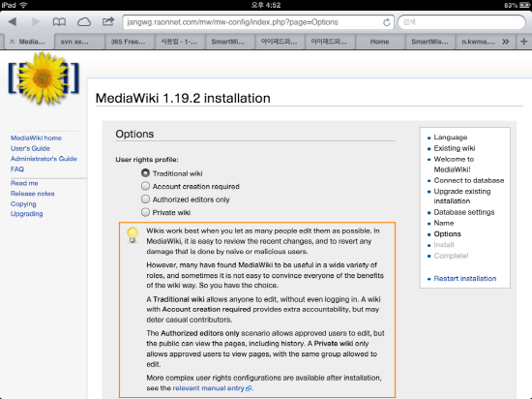Click Connect to database step
This screenshot has width=532, height=399.
click(469, 180)
